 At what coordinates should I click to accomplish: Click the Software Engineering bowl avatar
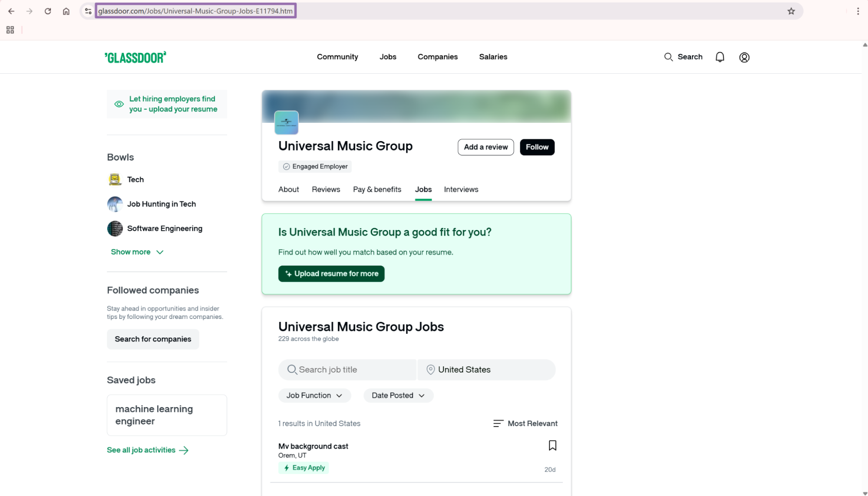coord(115,229)
